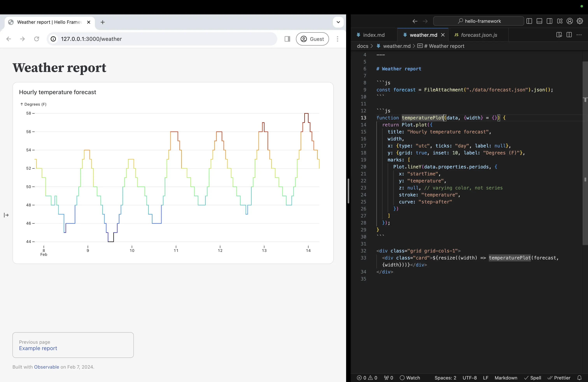Image resolution: width=588 pixels, height=382 pixels.
Task: Switch to forecast.json.js tab
Action: (x=479, y=35)
